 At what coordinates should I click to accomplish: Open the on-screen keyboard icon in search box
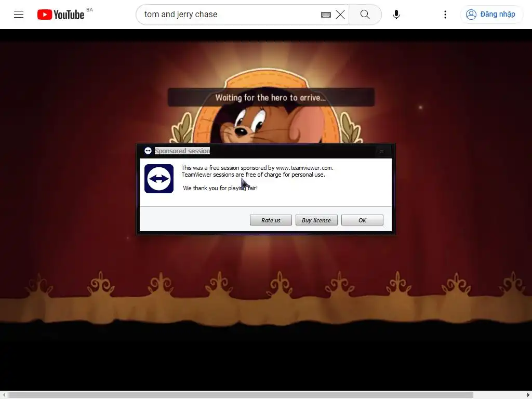click(326, 15)
